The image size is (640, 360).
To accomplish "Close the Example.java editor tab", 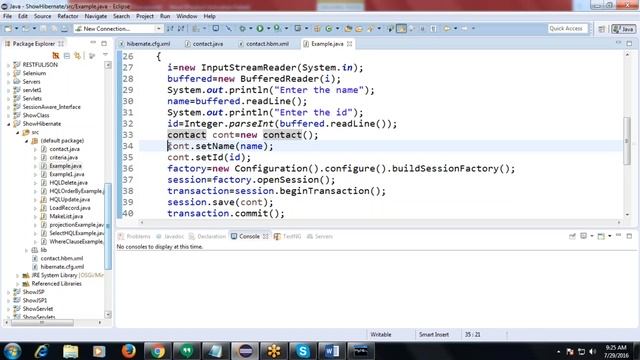I will tap(350, 44).
